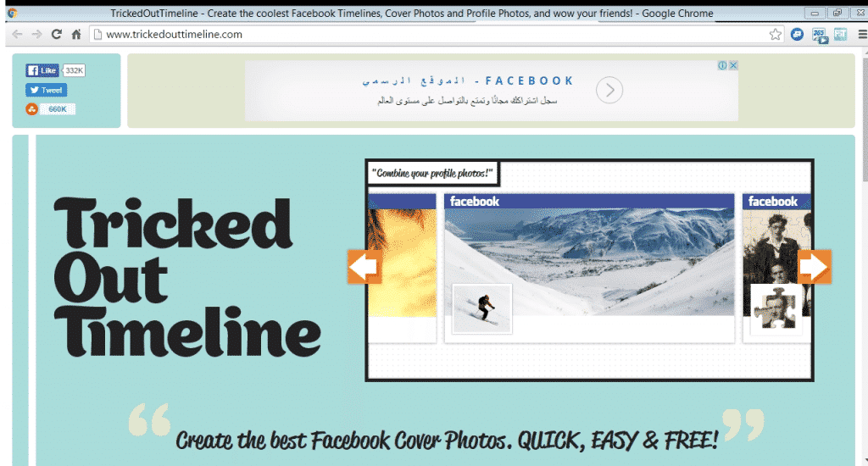Click the 'Combine your profile photos!' caption
Image resolution: width=868 pixels, height=466 pixels.
[x=432, y=173]
